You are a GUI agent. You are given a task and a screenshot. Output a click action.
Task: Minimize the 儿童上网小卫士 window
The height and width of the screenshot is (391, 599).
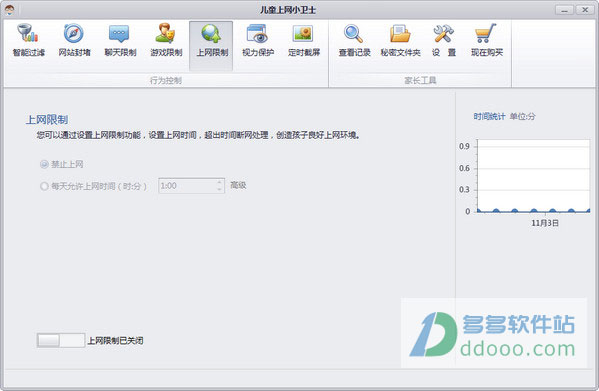[x=564, y=10]
